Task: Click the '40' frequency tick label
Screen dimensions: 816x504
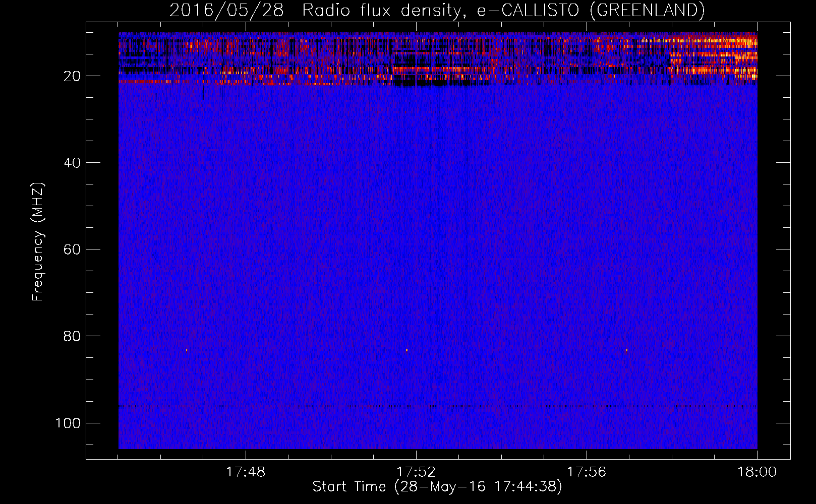Action: (72, 163)
